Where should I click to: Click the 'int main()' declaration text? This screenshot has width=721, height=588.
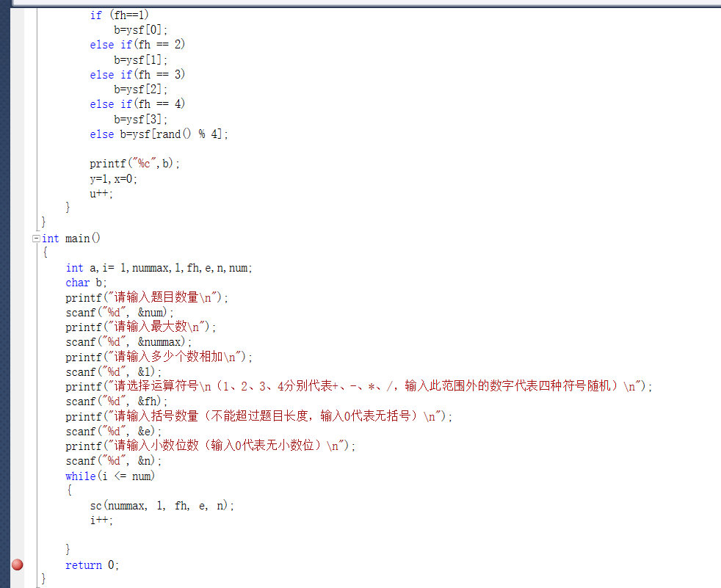tap(70, 238)
